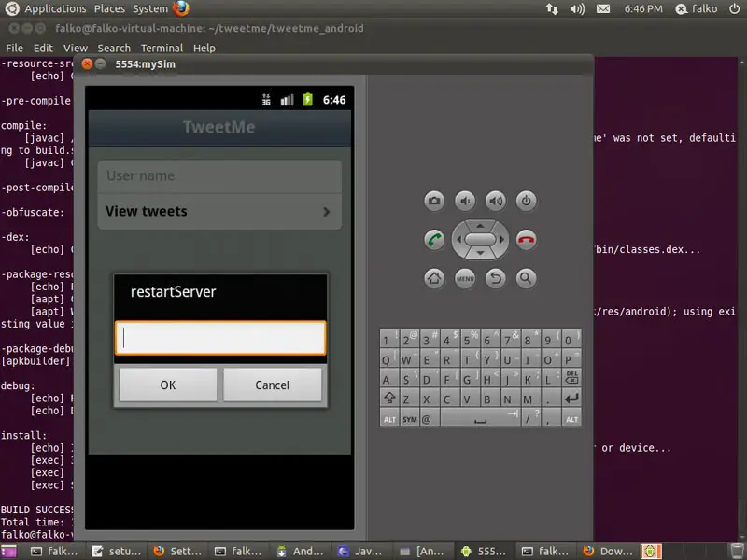
Task: Open the Places menu
Action: coord(109,8)
